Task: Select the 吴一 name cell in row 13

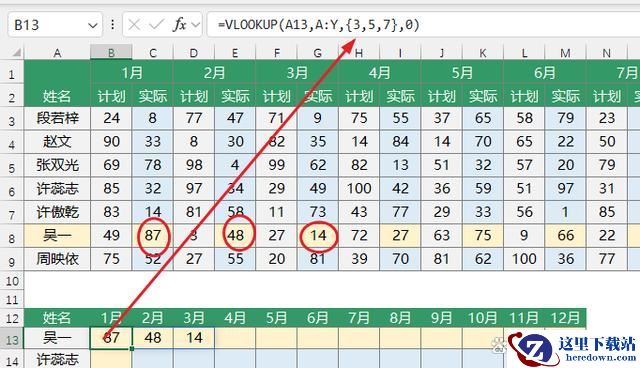Action: [57, 338]
